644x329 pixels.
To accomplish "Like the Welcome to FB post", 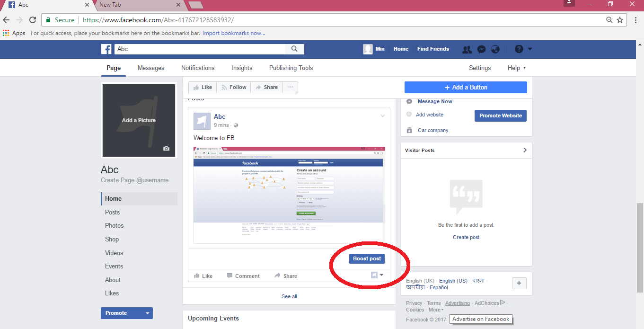I will (x=203, y=276).
